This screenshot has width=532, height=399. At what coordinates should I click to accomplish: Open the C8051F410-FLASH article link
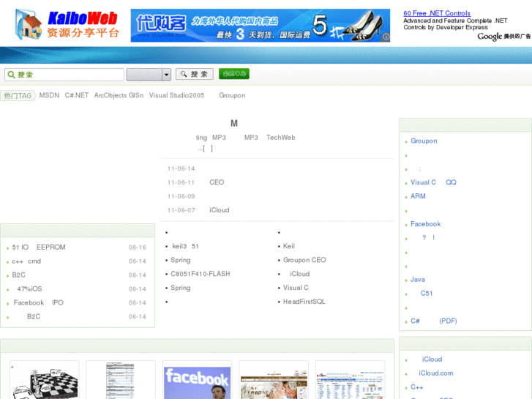coord(201,274)
